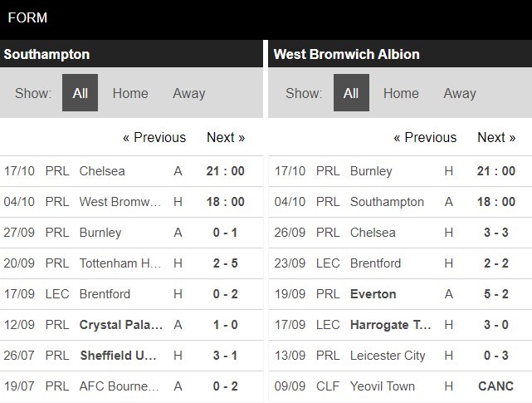532x403 pixels.
Task: Open Crystal Palace match in Southampton list
Action: [121, 325]
